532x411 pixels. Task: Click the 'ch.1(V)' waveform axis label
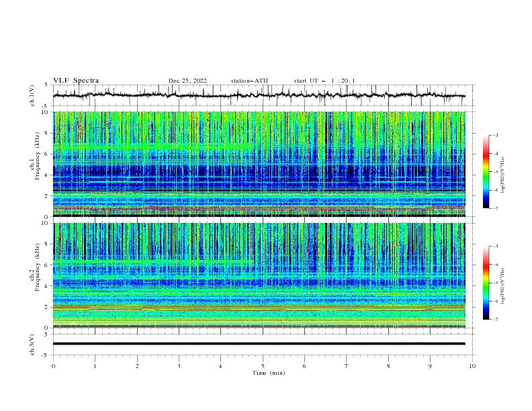click(32, 95)
